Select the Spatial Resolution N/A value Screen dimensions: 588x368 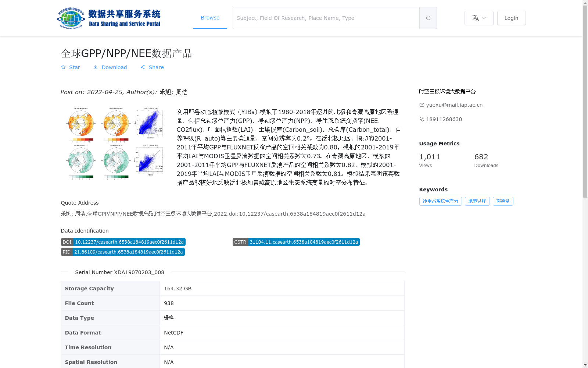(x=169, y=362)
